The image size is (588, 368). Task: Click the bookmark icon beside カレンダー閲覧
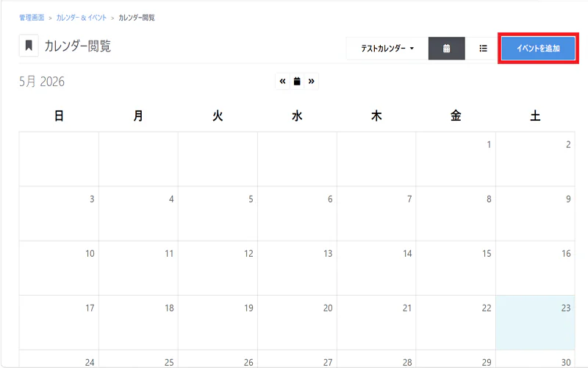29,46
